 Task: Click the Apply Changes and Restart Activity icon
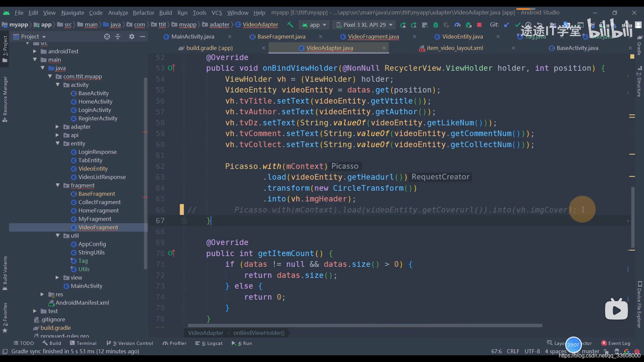(414, 25)
